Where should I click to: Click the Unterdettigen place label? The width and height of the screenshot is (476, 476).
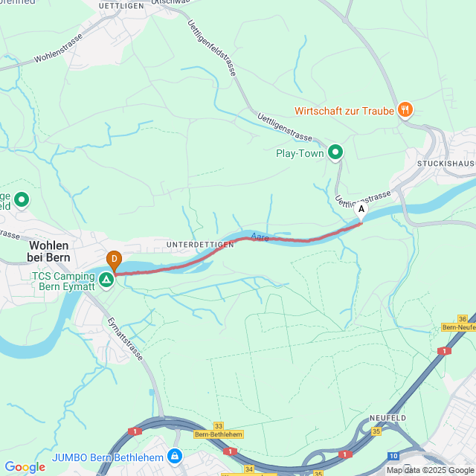[200, 245]
